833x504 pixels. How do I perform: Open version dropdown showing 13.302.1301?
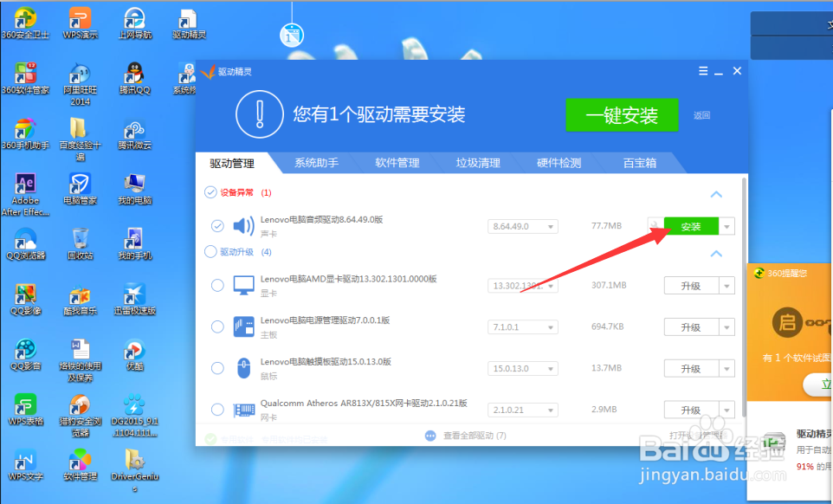click(x=523, y=286)
